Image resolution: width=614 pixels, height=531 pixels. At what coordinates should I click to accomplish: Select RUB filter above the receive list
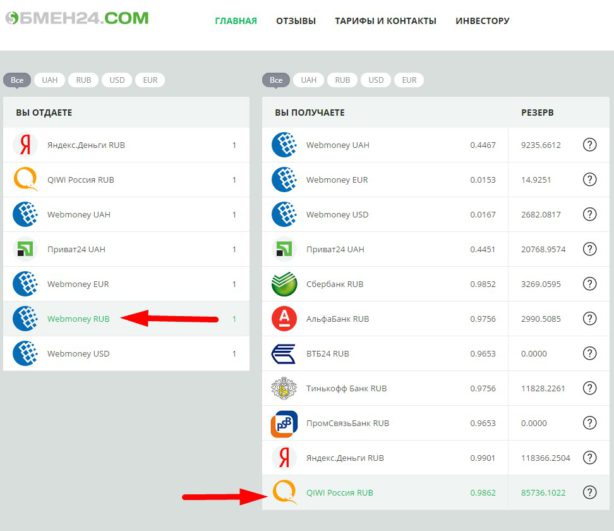pyautogui.click(x=343, y=80)
